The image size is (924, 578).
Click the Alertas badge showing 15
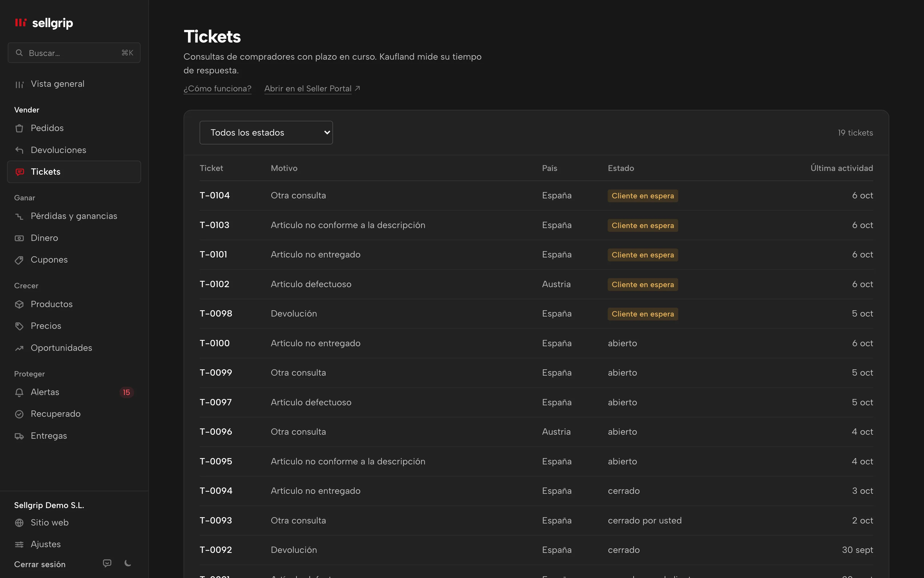click(126, 392)
